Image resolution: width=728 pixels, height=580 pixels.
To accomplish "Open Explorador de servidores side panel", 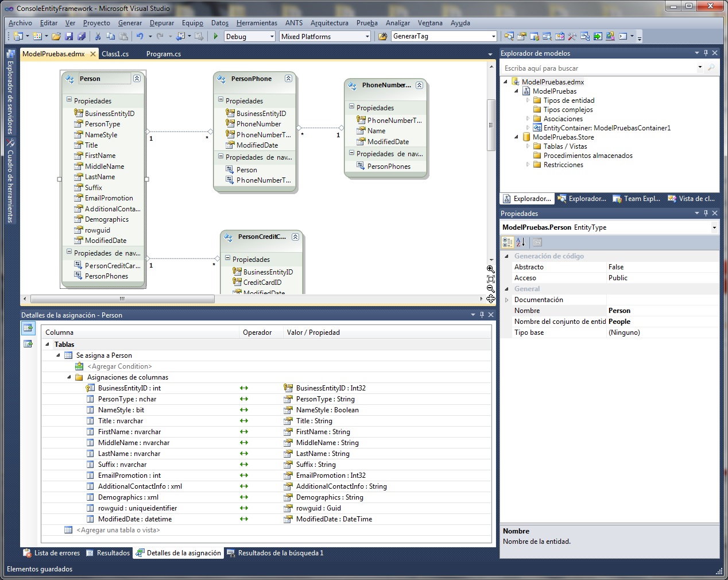I will 10,92.
